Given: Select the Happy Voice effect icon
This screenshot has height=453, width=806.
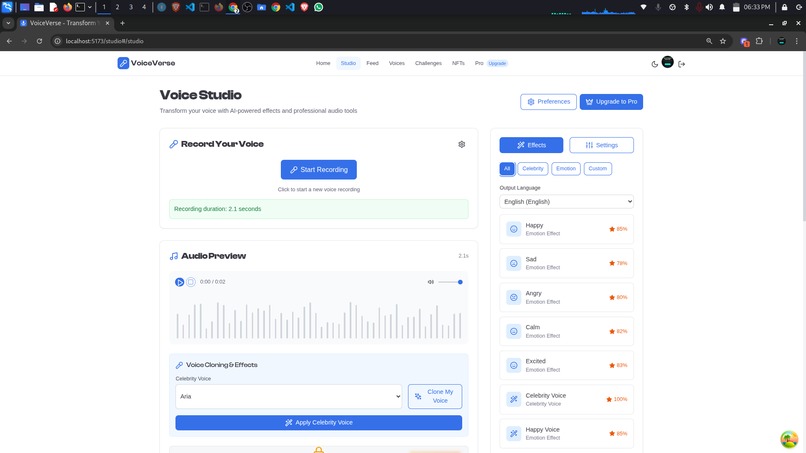Looking at the screenshot, I should (x=514, y=433).
